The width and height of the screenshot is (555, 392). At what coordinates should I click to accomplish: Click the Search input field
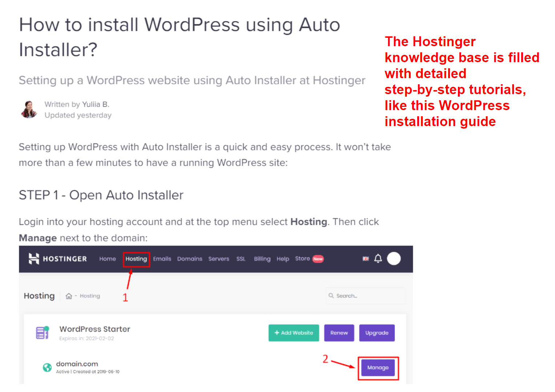(366, 296)
